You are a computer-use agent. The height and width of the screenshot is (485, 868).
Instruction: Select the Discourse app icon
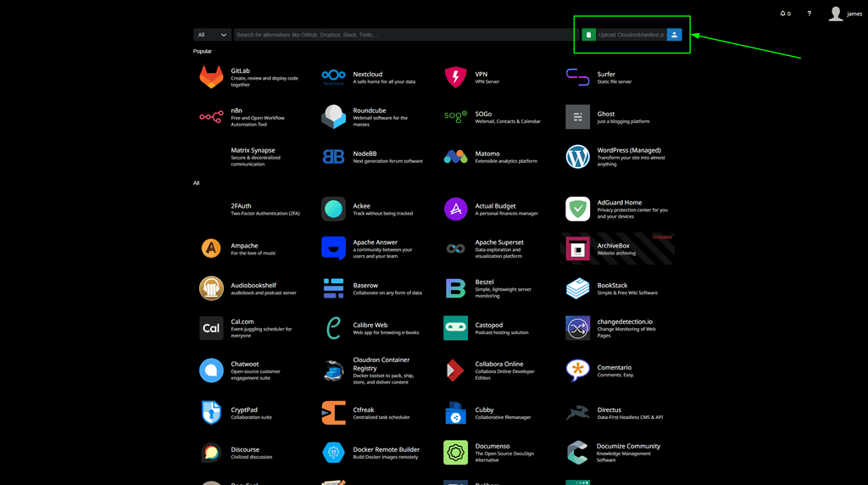pyautogui.click(x=211, y=453)
